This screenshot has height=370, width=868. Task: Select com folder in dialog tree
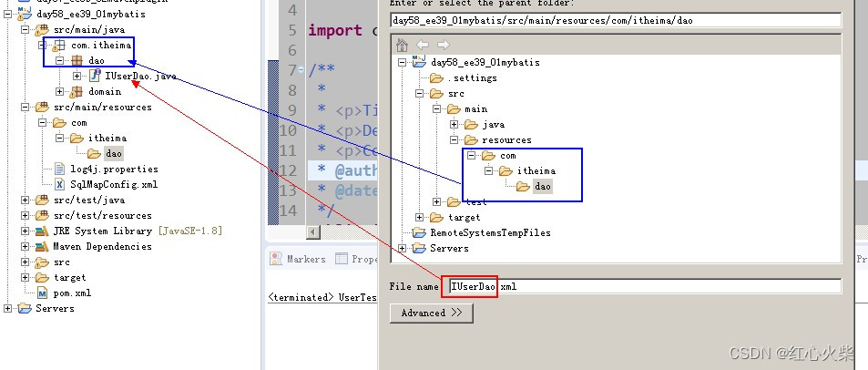click(x=507, y=156)
